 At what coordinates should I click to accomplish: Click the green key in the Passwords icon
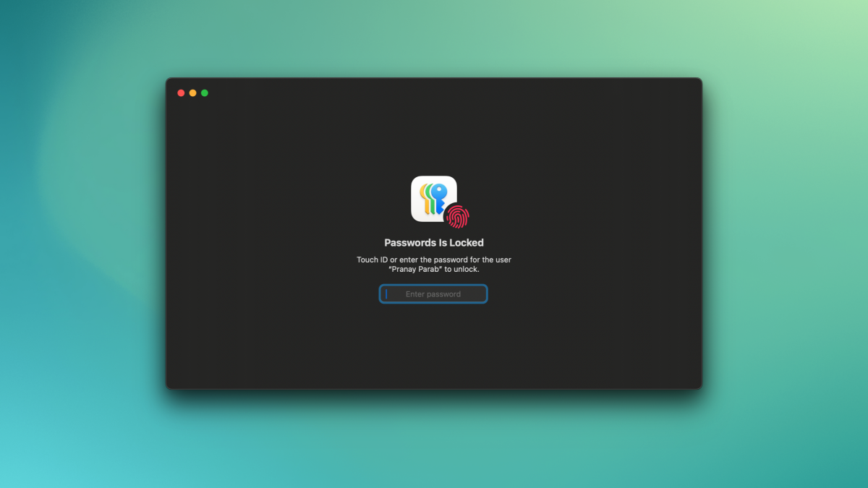[x=430, y=200]
